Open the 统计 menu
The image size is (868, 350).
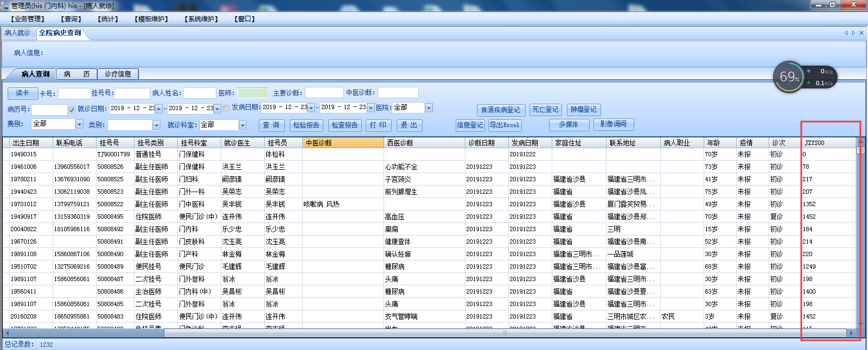click(108, 19)
